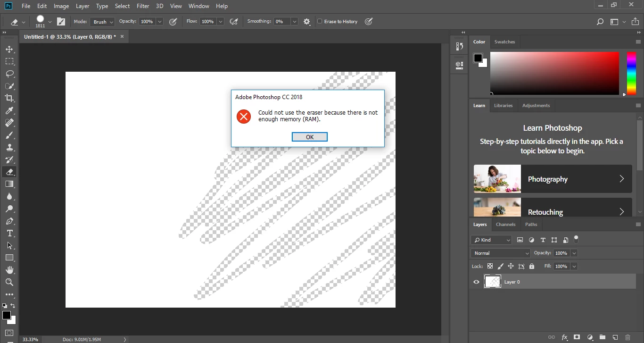Select the Eraser tool in toolbar

(x=9, y=172)
